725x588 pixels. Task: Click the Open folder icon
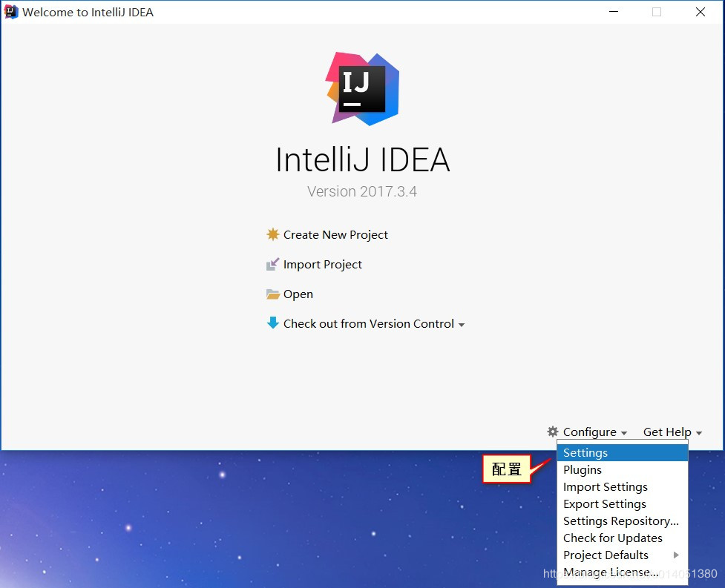tap(274, 294)
